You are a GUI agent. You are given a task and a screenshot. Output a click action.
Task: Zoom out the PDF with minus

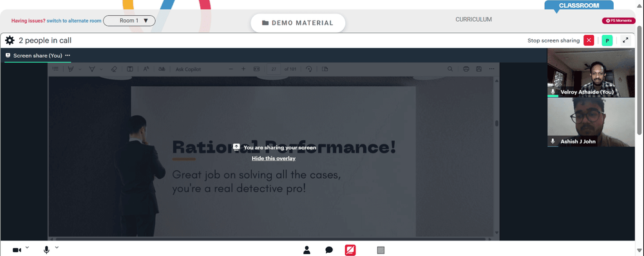231,69
